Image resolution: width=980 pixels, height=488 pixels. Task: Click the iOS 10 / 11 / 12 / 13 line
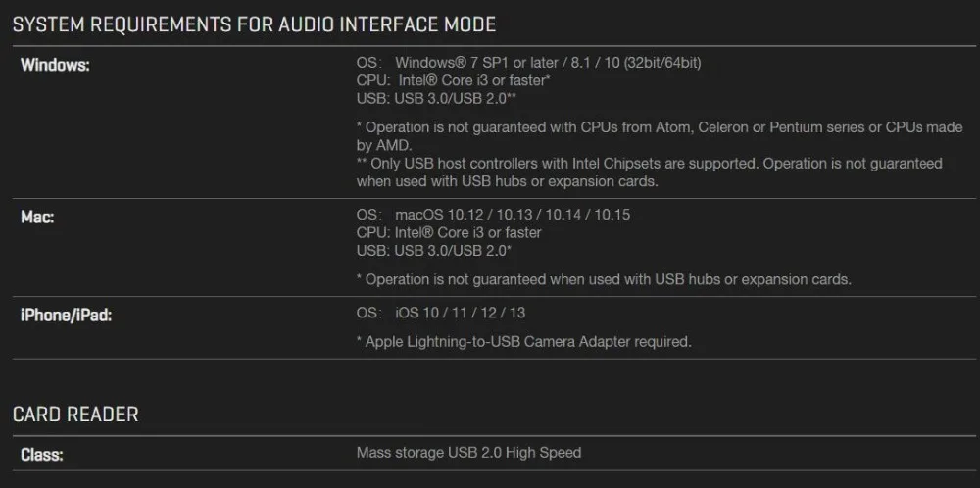click(x=441, y=313)
